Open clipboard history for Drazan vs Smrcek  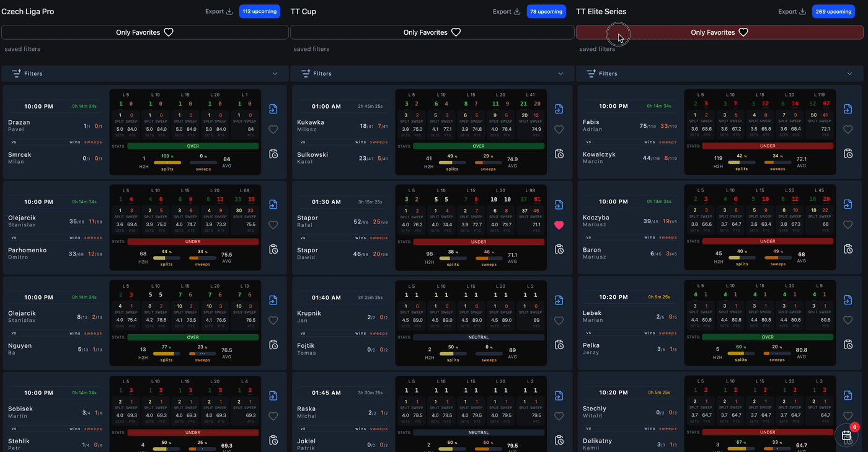[x=273, y=154]
